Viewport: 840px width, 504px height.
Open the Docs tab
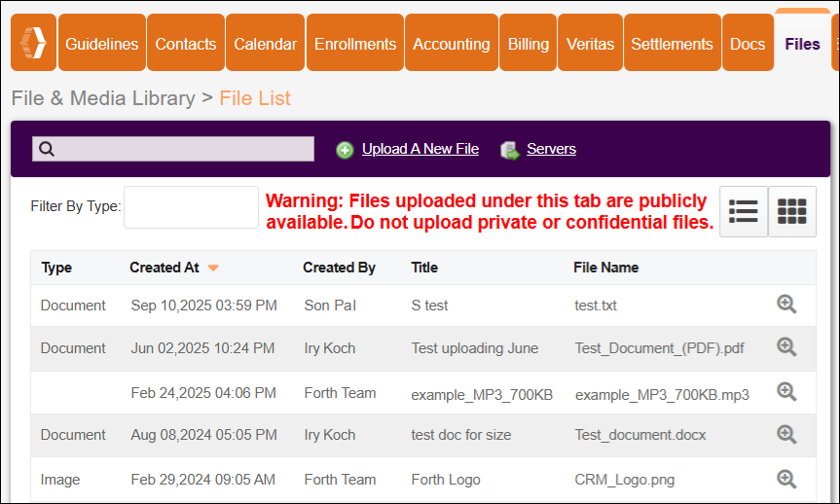(x=748, y=42)
